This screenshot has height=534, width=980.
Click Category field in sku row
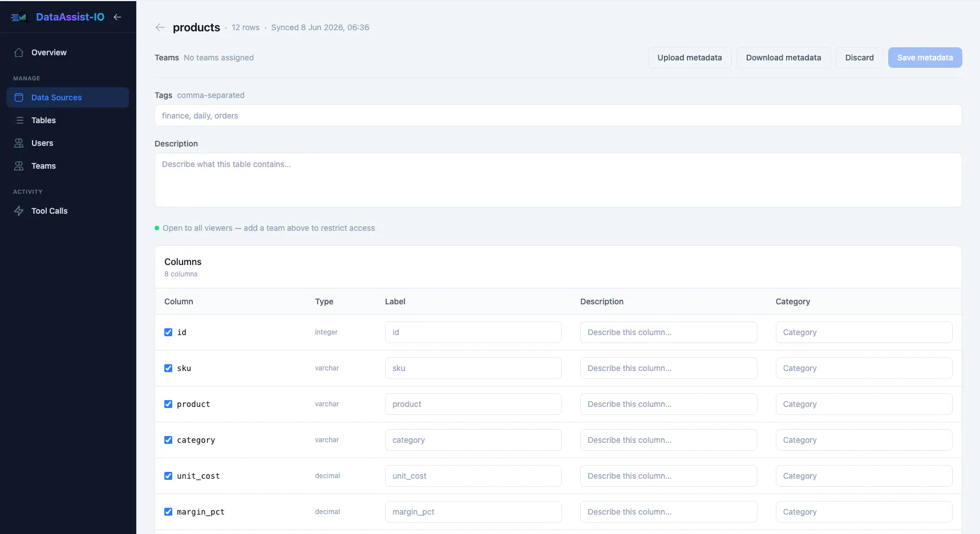(864, 368)
